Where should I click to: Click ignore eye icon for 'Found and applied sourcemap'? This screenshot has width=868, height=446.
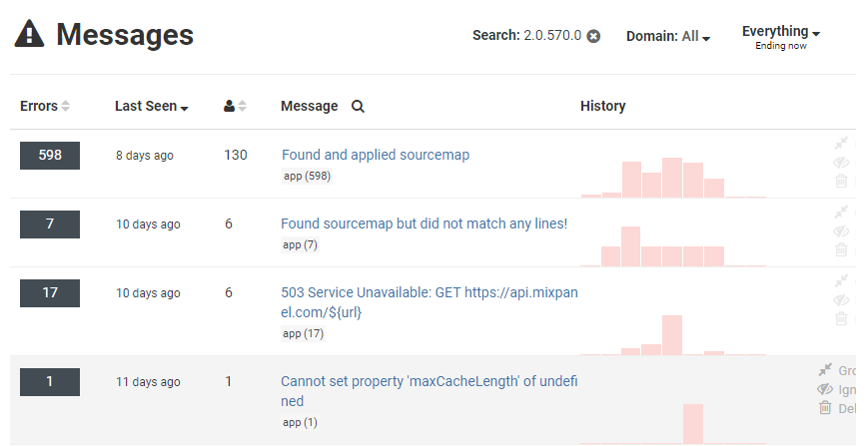[x=841, y=163]
